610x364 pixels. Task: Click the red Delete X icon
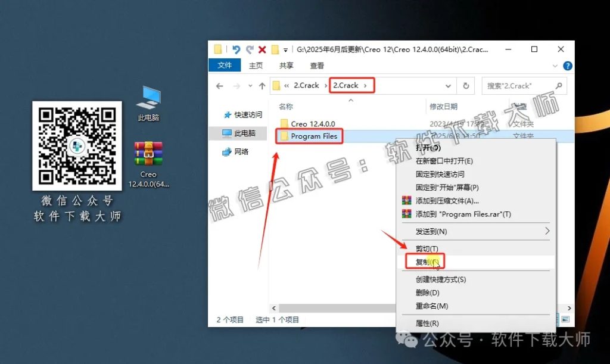(262, 49)
